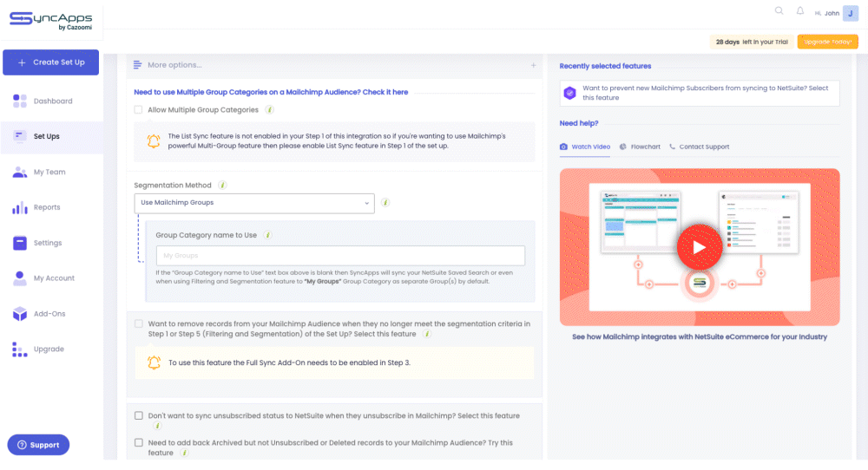The height and width of the screenshot is (470, 868).
Task: Click info icon beside Allow Multiple Group Categories
Action: click(x=270, y=109)
